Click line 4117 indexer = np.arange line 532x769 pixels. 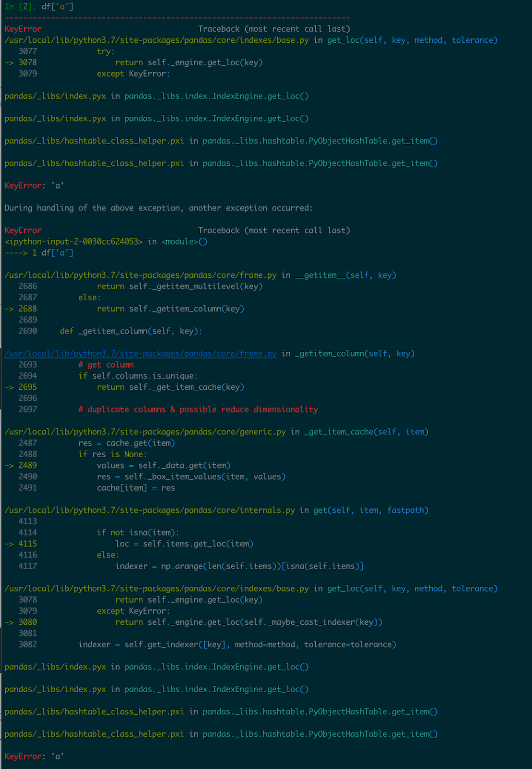(x=191, y=566)
